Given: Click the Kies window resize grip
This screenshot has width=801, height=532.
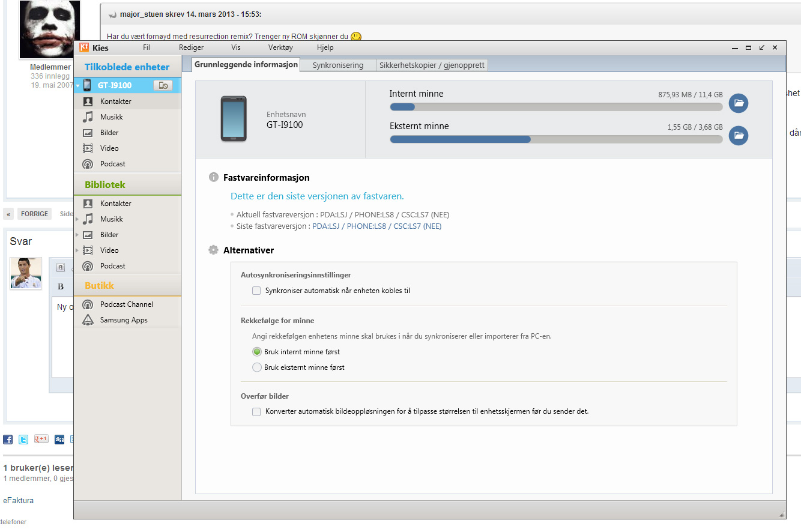Looking at the screenshot, I should point(781,514).
